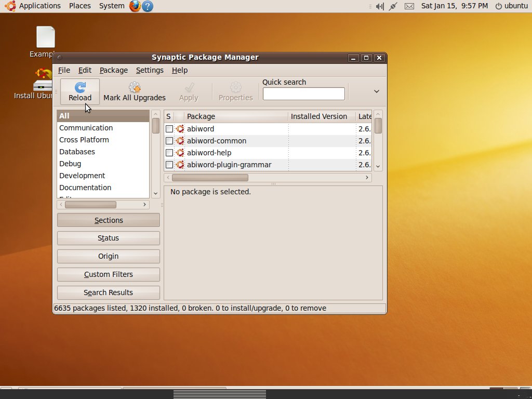Viewport: 532px width, 399px height.
Task: Select the Debug section
Action: coord(103,164)
